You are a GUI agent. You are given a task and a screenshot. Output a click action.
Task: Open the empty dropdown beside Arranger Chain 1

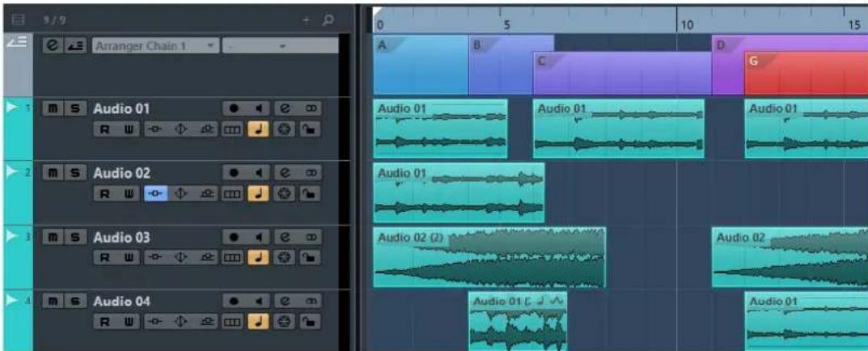coord(280,46)
